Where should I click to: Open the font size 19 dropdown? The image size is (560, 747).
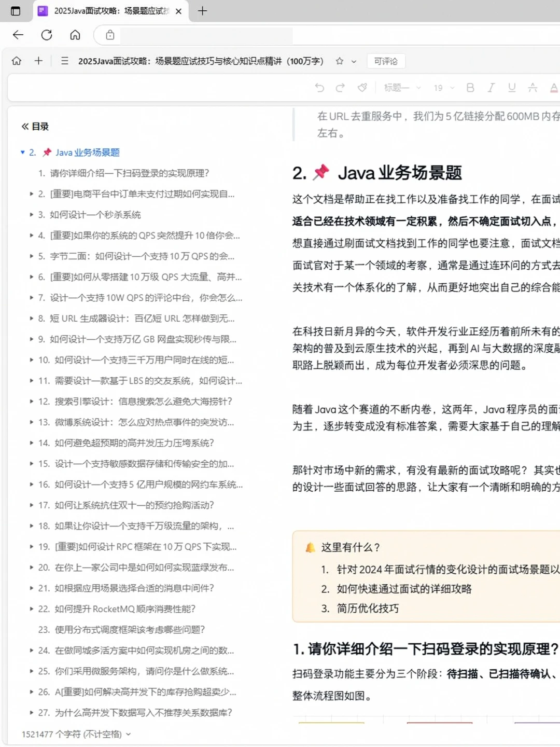442,88
